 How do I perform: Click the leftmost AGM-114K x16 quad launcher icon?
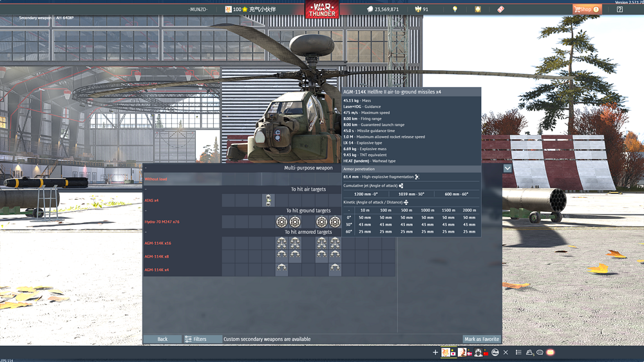[281, 243]
